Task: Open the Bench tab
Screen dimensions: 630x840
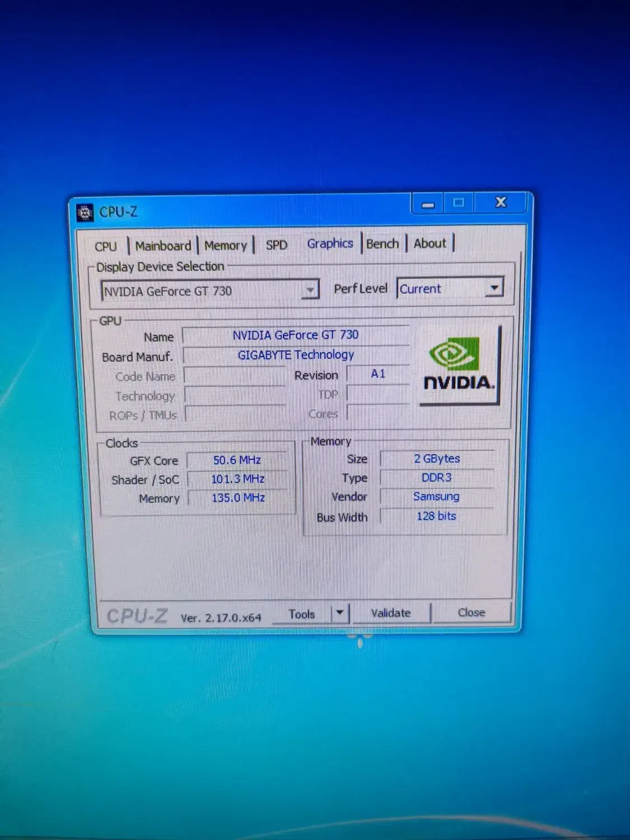Action: 382,243
